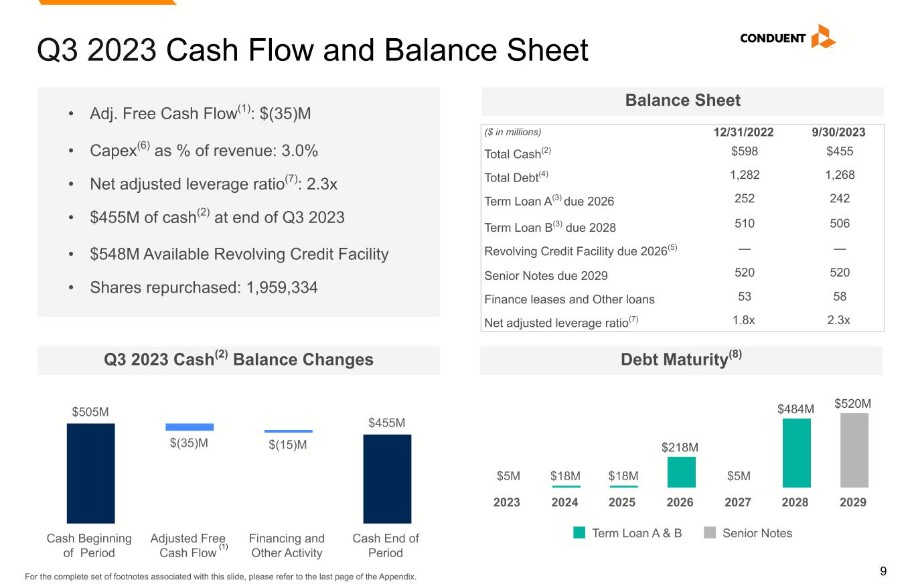Click the Balance Sheet section header
The width and height of the screenshot is (914, 588).
pos(682,100)
